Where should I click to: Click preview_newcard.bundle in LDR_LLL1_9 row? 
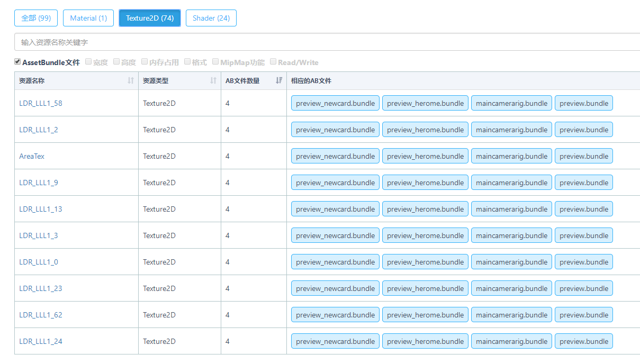(335, 183)
